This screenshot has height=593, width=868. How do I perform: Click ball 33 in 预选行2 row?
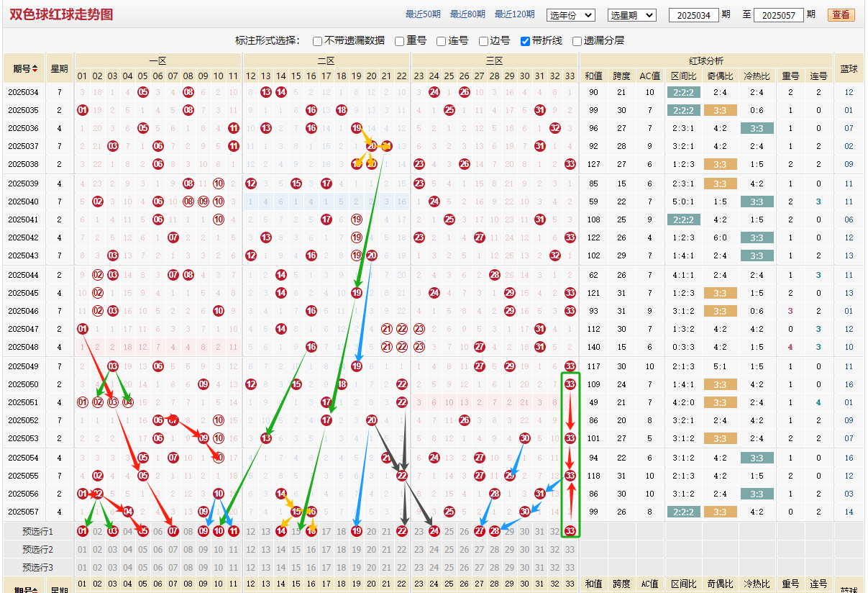pyautogui.click(x=570, y=549)
